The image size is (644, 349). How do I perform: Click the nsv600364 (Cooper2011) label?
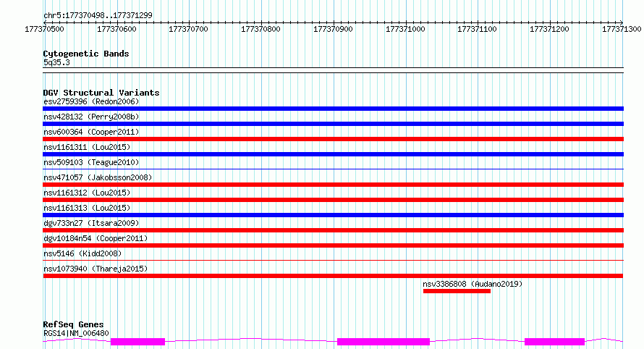pos(91,132)
